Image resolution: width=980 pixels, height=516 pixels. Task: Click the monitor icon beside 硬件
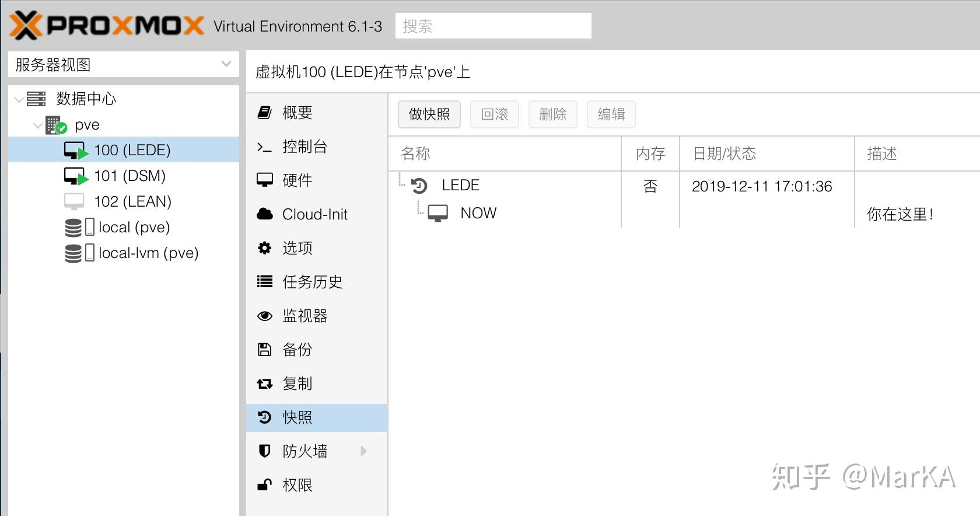tap(265, 180)
